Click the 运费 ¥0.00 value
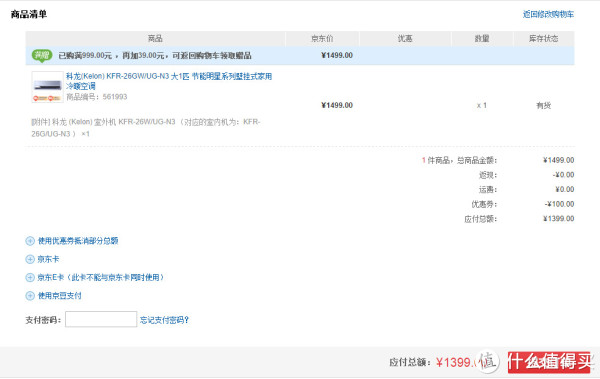Screen dimensions: 600x379 click(x=564, y=190)
